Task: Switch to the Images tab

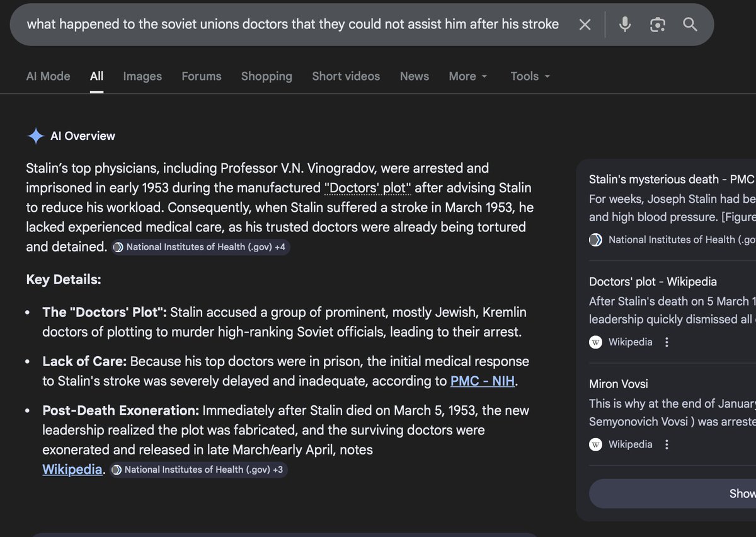Action: [x=142, y=76]
